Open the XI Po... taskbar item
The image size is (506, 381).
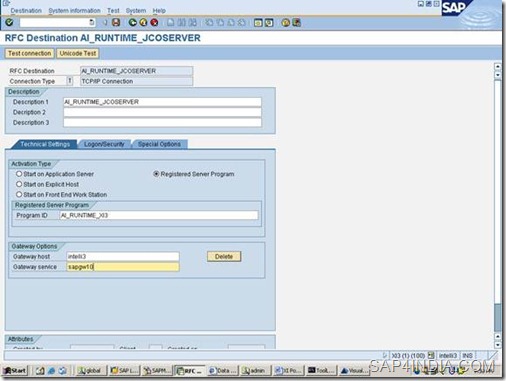coord(288,370)
